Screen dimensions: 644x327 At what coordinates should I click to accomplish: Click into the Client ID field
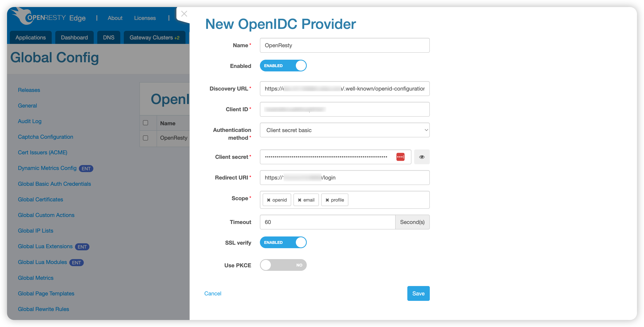click(345, 109)
